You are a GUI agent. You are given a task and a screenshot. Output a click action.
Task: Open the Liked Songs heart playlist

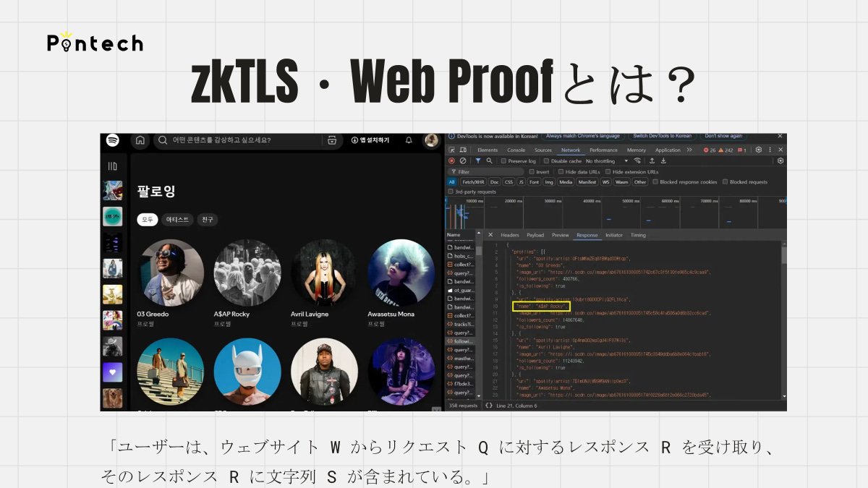click(112, 372)
